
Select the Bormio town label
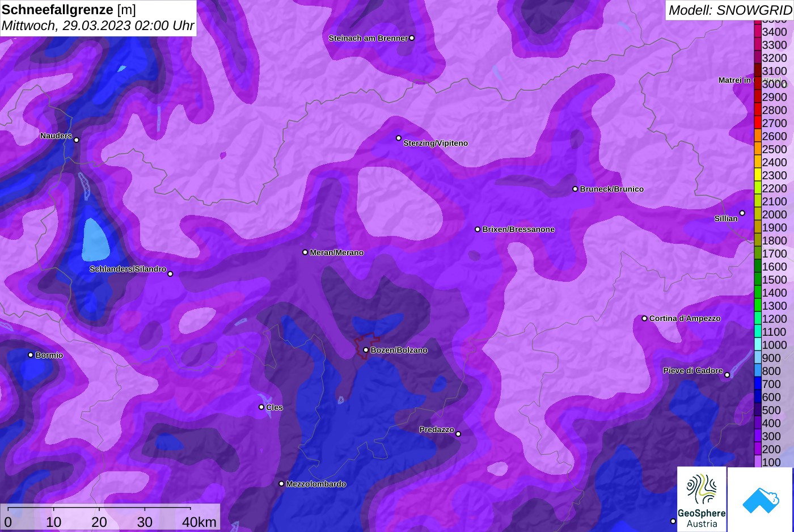pos(49,355)
